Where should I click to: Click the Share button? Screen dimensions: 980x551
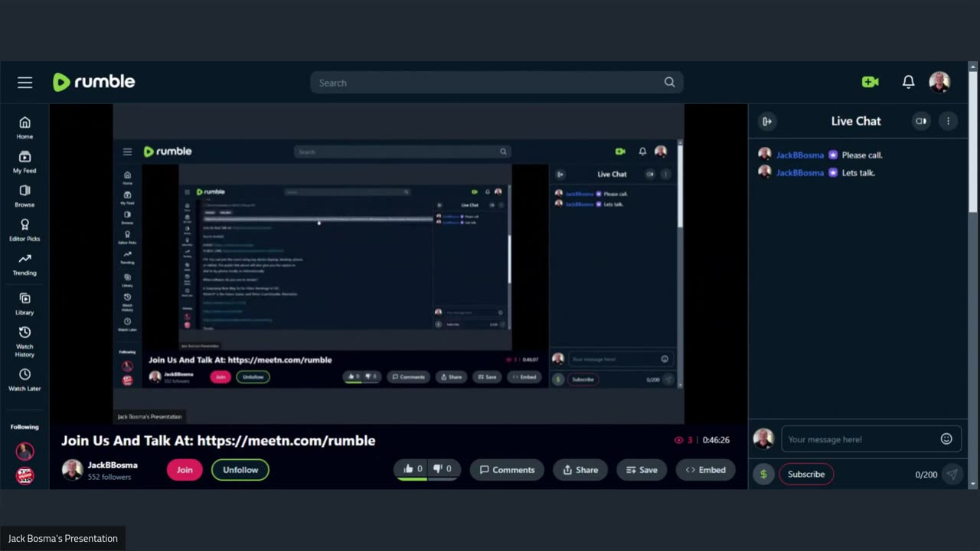point(580,470)
